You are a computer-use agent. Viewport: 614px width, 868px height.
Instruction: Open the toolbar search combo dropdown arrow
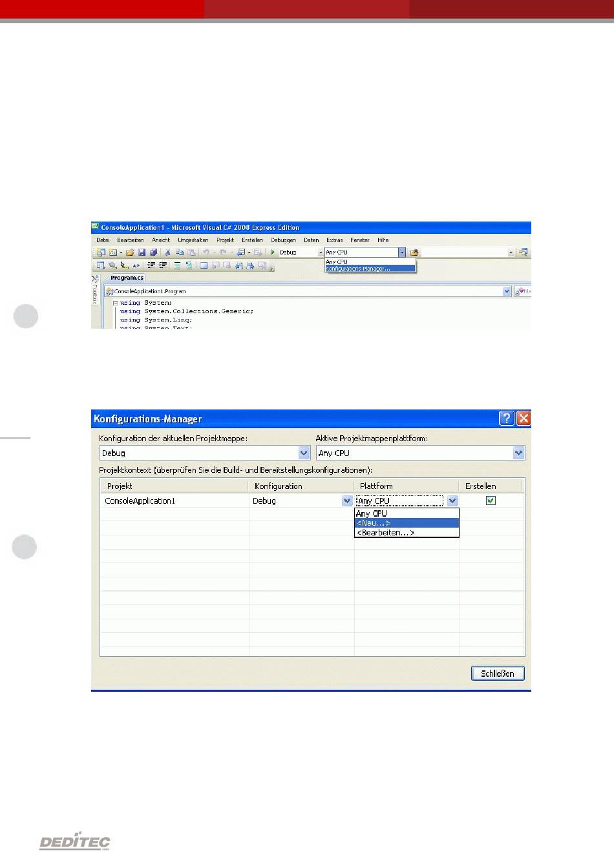[511, 253]
